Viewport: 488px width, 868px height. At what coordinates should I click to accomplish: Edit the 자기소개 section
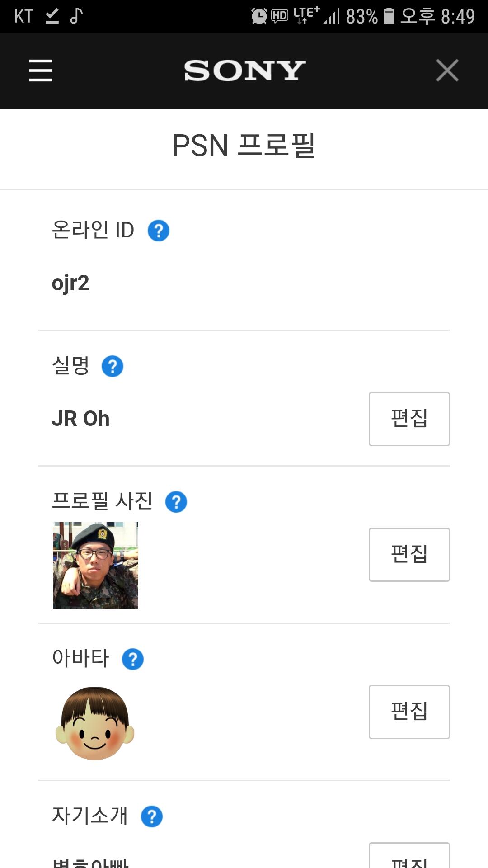(409, 855)
